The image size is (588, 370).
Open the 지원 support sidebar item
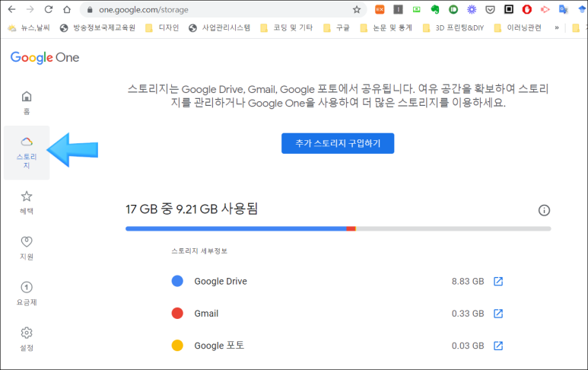pos(27,248)
